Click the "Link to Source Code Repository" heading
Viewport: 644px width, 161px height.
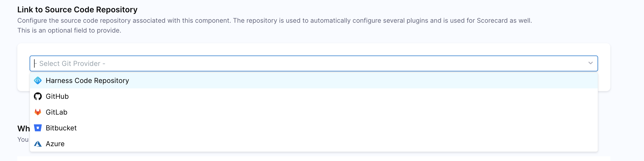[x=77, y=9]
